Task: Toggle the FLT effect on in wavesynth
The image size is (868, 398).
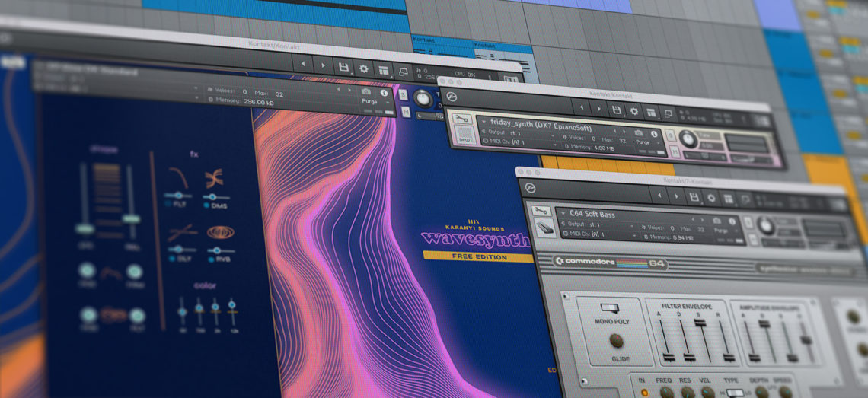Action: [x=169, y=205]
